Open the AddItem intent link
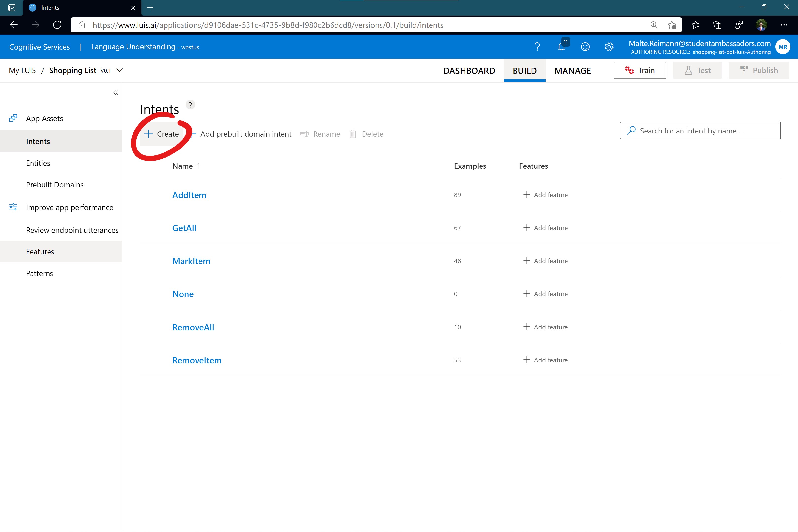 click(189, 195)
